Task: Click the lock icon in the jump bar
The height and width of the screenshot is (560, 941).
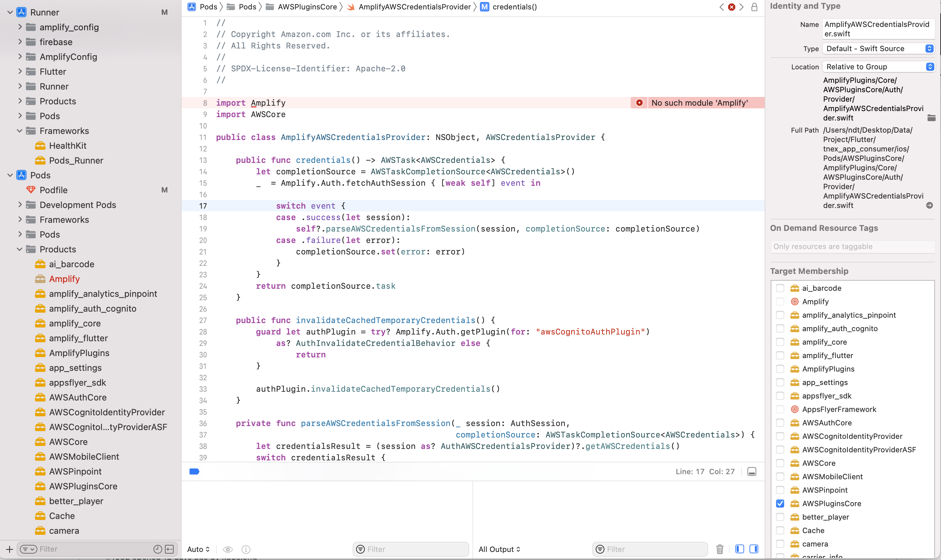Action: pos(755,7)
